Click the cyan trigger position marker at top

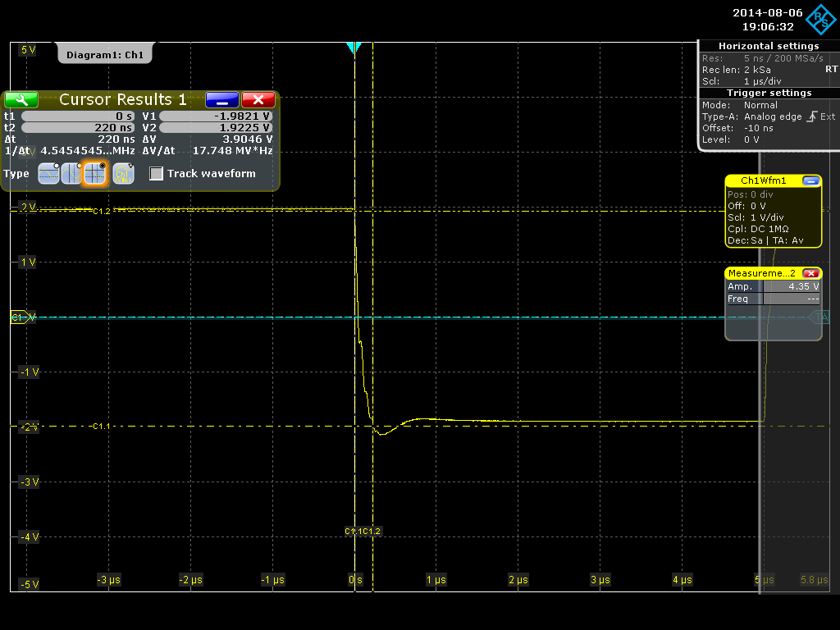pyautogui.click(x=354, y=48)
